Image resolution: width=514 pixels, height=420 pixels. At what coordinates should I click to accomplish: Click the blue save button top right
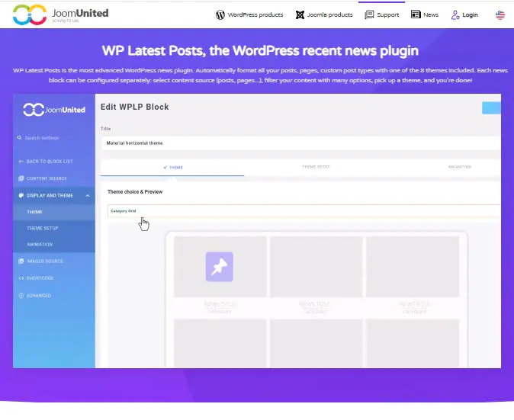point(491,107)
